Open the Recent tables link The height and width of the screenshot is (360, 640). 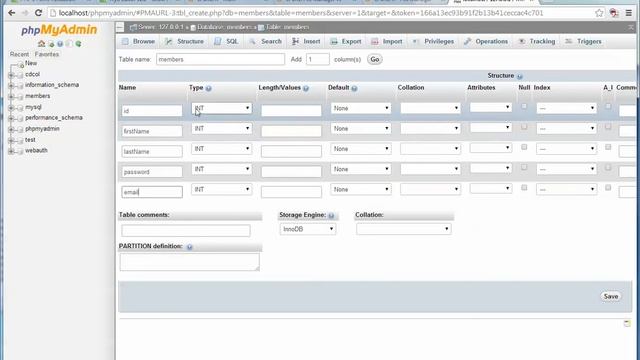coord(19,54)
